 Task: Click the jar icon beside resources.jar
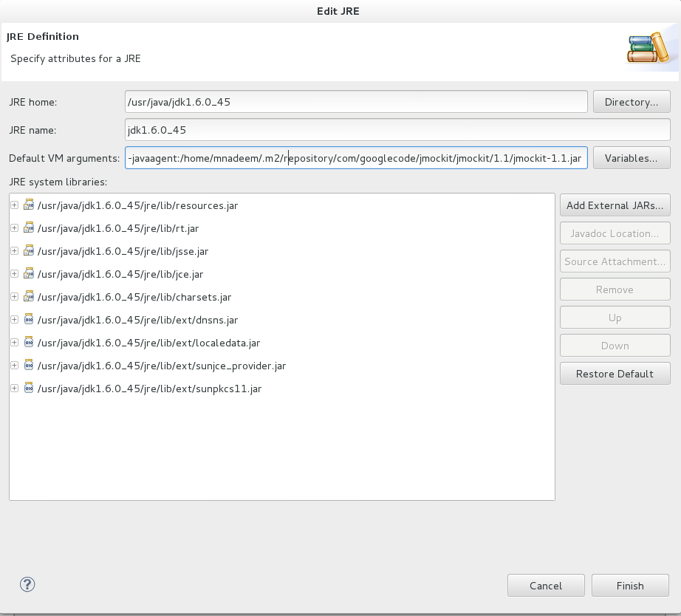click(x=29, y=205)
